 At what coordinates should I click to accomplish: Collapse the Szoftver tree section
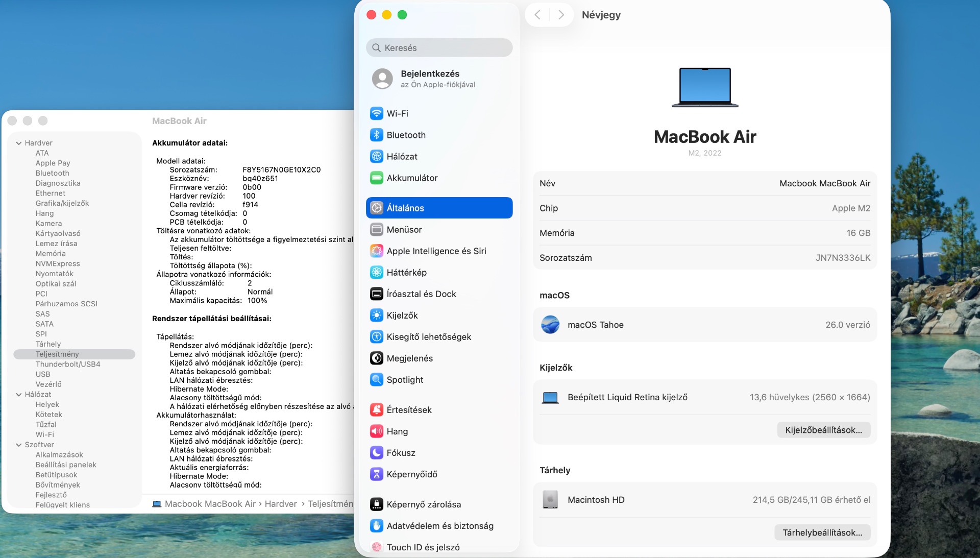[19, 445]
